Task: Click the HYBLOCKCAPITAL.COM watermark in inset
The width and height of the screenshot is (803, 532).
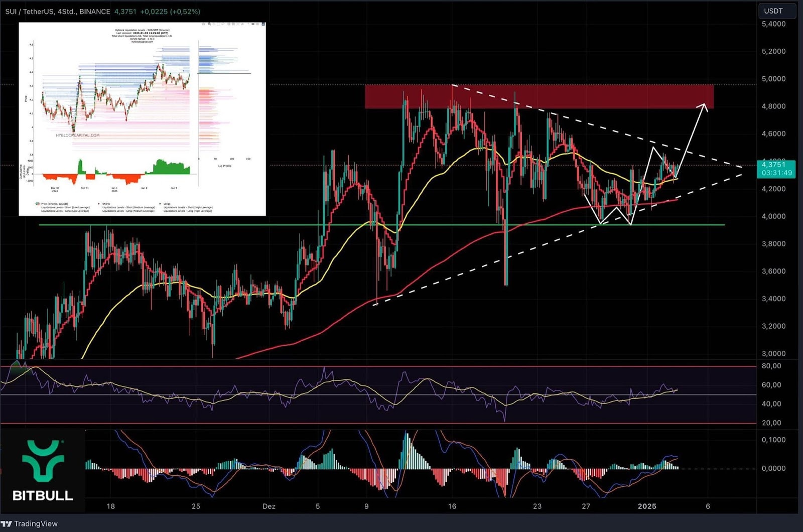Action: tap(78, 135)
